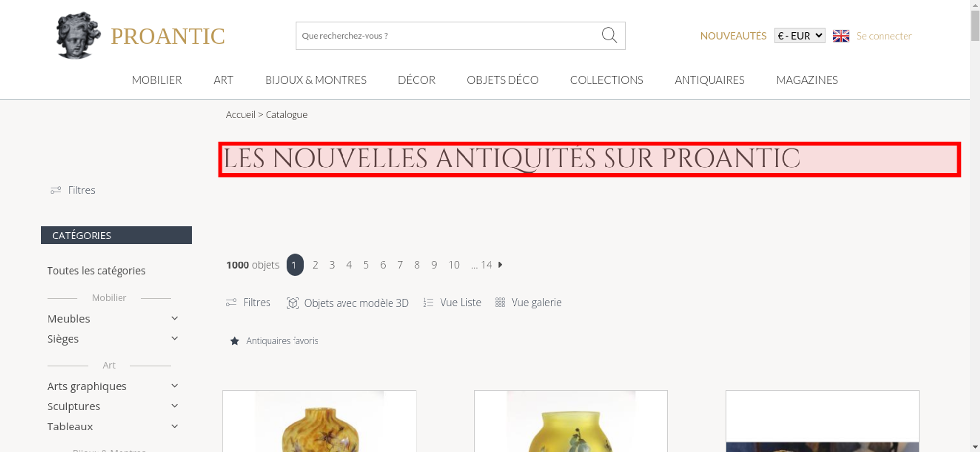Open the BIJOUX & MONTRES menu
The width and height of the screenshot is (980, 452).
[316, 80]
